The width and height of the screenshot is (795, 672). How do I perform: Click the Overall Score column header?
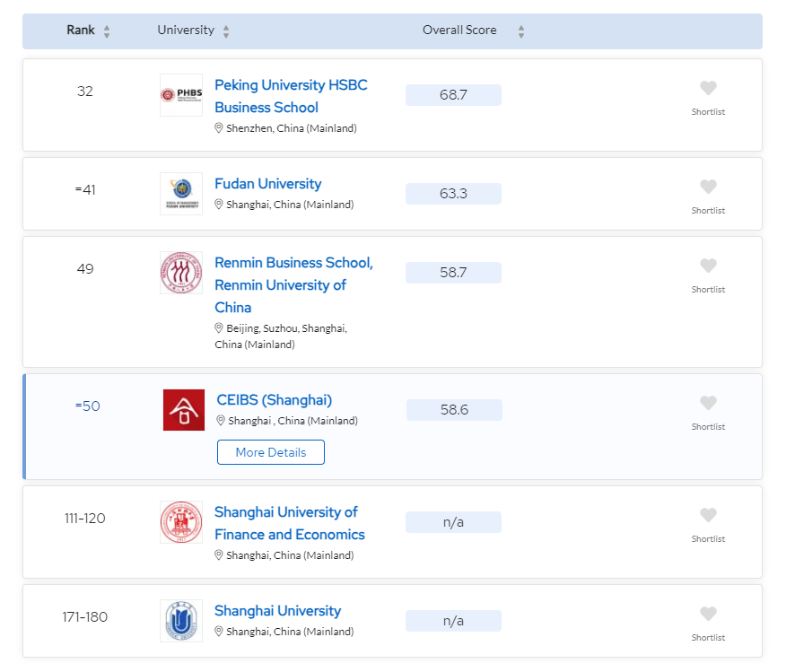(x=459, y=31)
